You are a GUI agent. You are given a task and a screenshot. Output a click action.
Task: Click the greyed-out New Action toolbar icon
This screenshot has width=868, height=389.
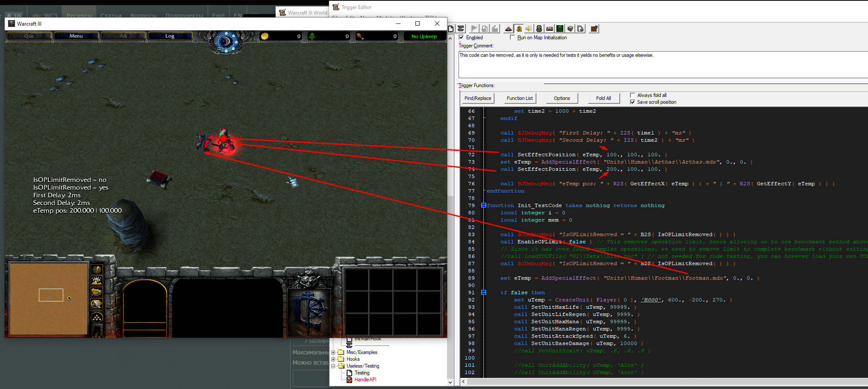click(x=495, y=29)
